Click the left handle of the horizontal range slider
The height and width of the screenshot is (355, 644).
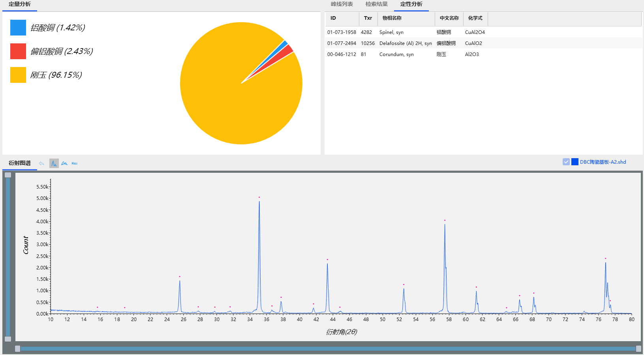point(17,349)
